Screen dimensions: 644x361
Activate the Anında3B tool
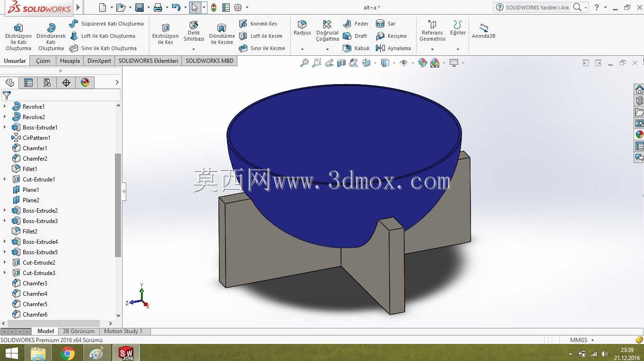[x=483, y=31]
